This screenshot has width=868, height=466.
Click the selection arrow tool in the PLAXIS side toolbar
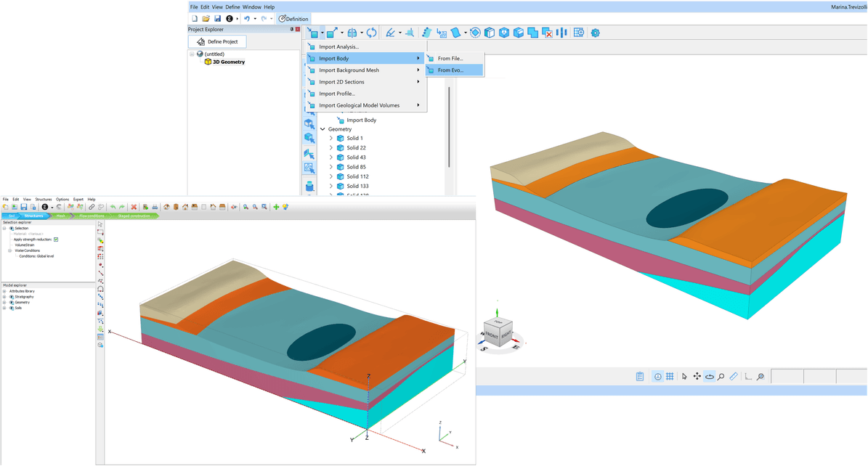click(x=100, y=225)
